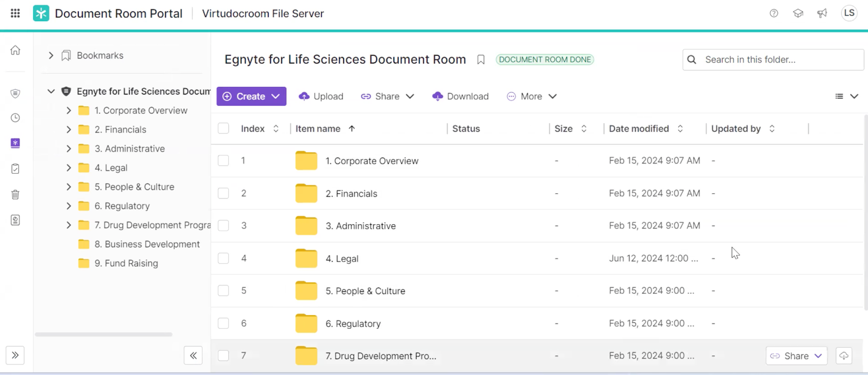
Task: Open the Create dropdown button
Action: 251,97
